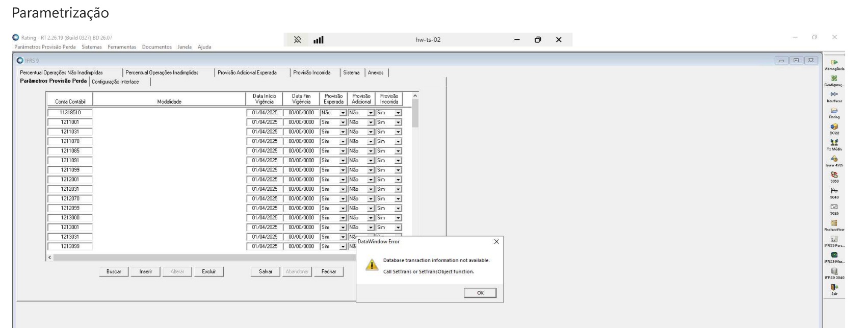Open Provisão Adicional dropdown for account 1212070
868x328 pixels.
(371, 199)
